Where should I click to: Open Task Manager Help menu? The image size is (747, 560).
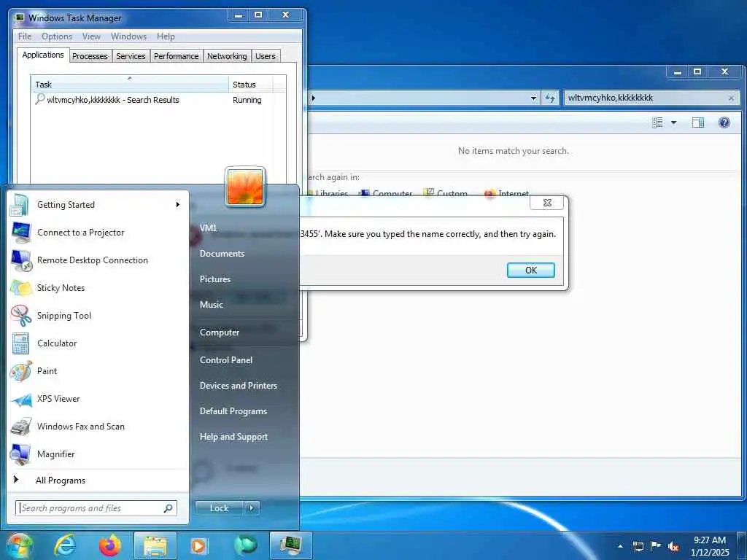coord(166,36)
